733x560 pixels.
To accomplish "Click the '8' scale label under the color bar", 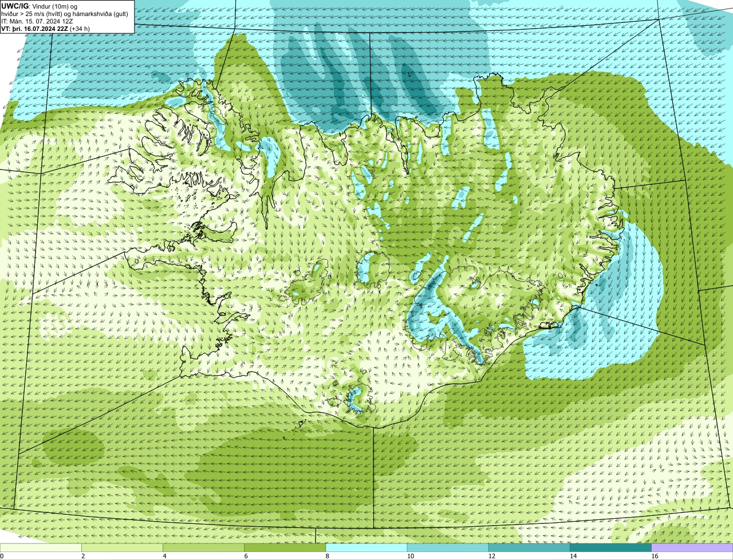I will point(328,556).
